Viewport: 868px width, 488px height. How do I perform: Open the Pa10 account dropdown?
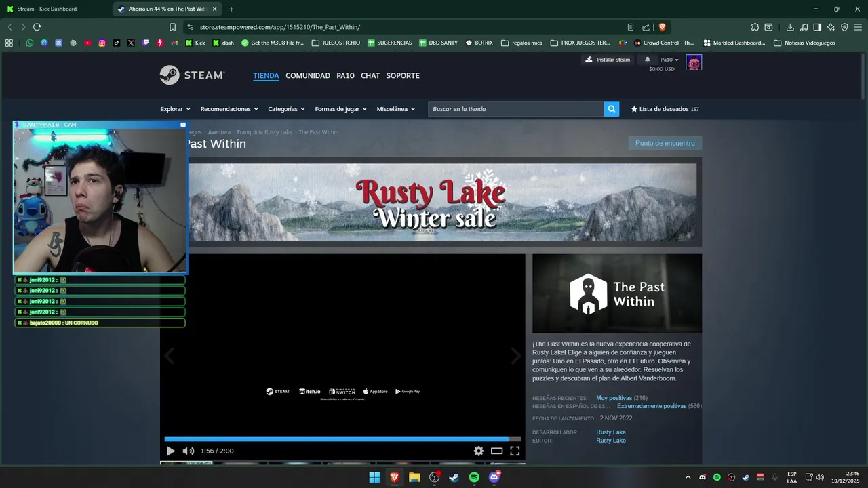669,60
